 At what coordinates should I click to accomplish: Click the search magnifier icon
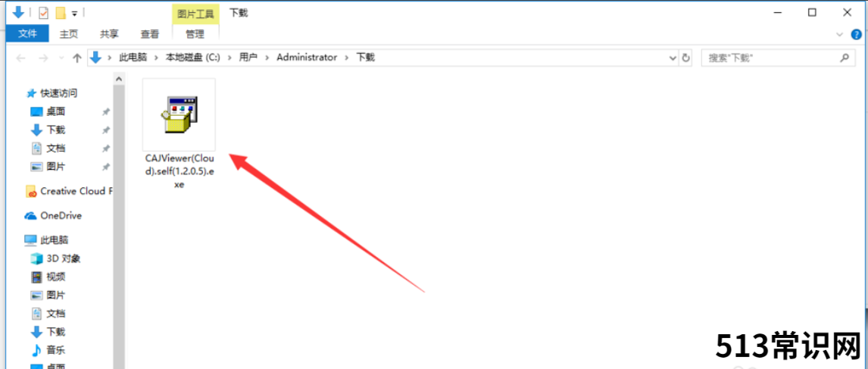pyautogui.click(x=845, y=57)
